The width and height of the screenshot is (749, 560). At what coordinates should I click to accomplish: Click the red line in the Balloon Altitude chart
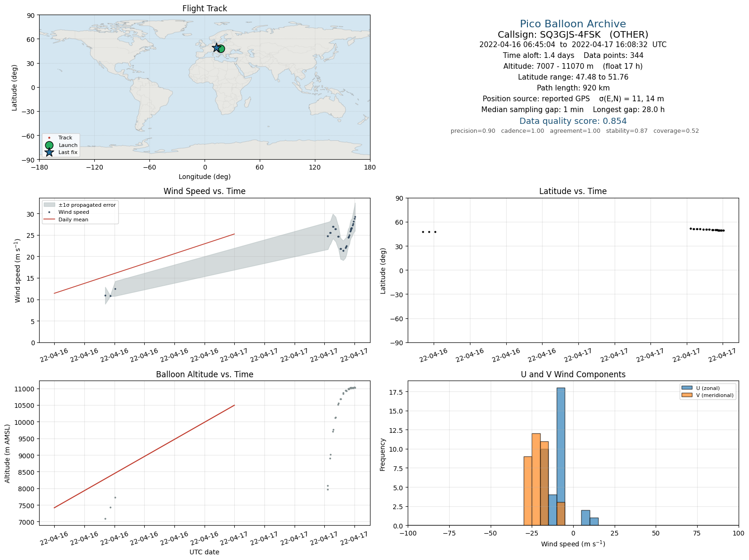(x=144, y=456)
